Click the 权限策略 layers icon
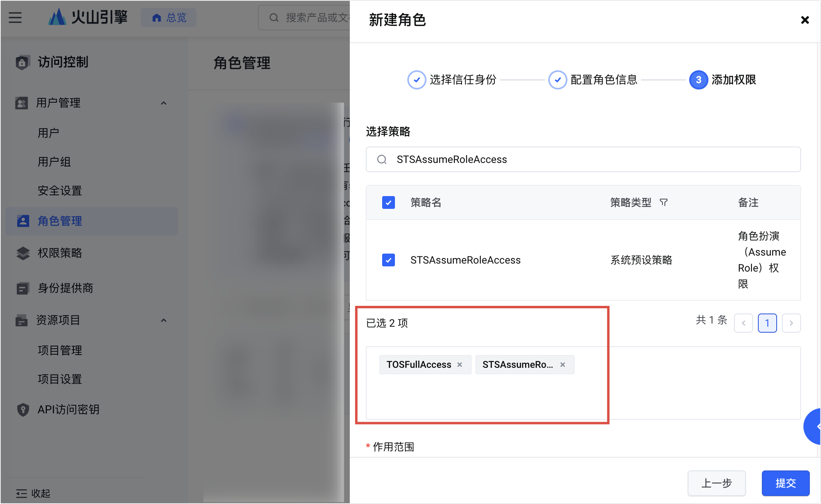Viewport: 821px width, 504px height. coord(23,253)
